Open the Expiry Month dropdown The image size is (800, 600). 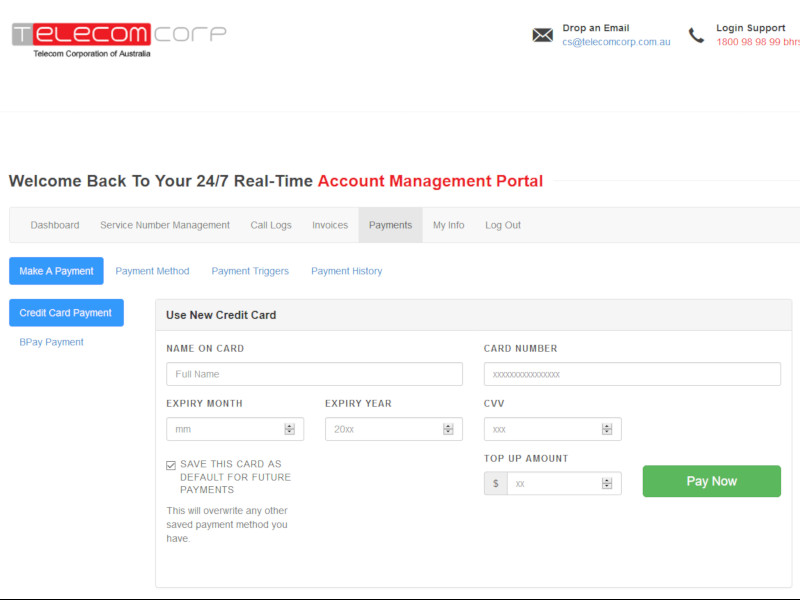[234, 428]
